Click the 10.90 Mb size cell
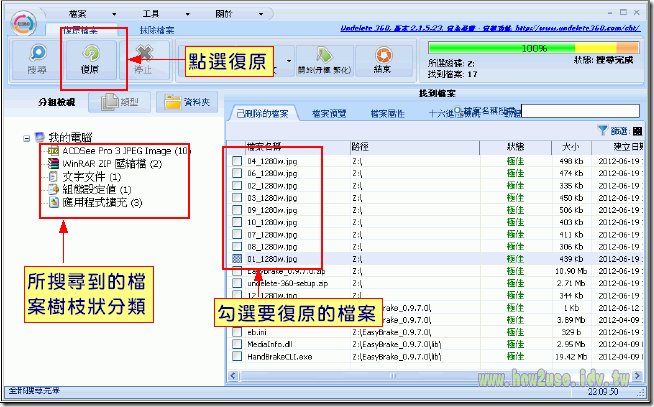Screen dimensions: 654x407 (571, 271)
